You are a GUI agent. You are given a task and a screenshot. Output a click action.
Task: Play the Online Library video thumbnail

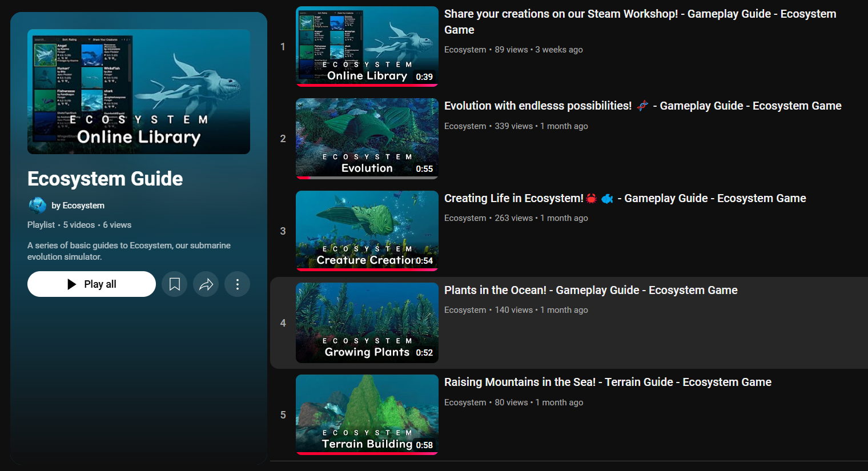pos(367,46)
